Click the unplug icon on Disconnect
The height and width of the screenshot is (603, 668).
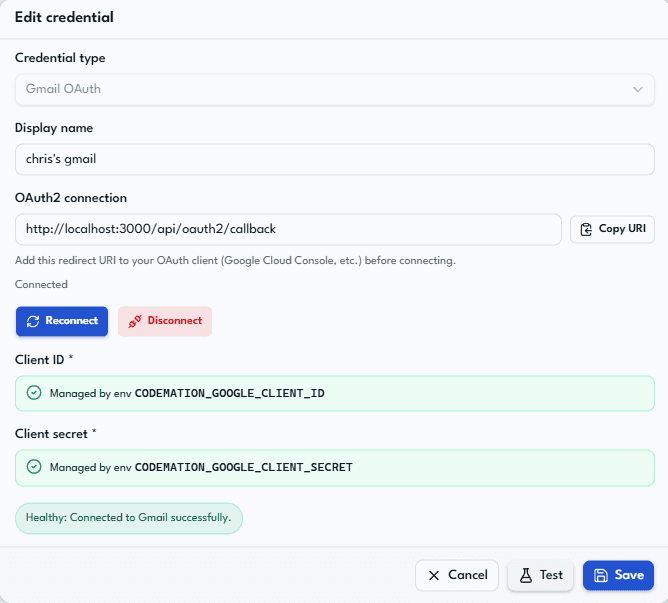pyautogui.click(x=135, y=321)
